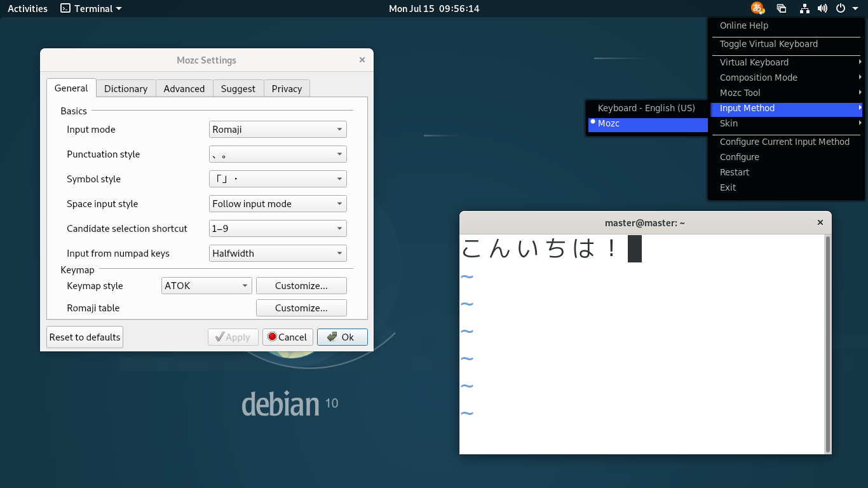Image resolution: width=868 pixels, height=488 pixels.
Task: Open the Suggest tab
Action: click(238, 89)
